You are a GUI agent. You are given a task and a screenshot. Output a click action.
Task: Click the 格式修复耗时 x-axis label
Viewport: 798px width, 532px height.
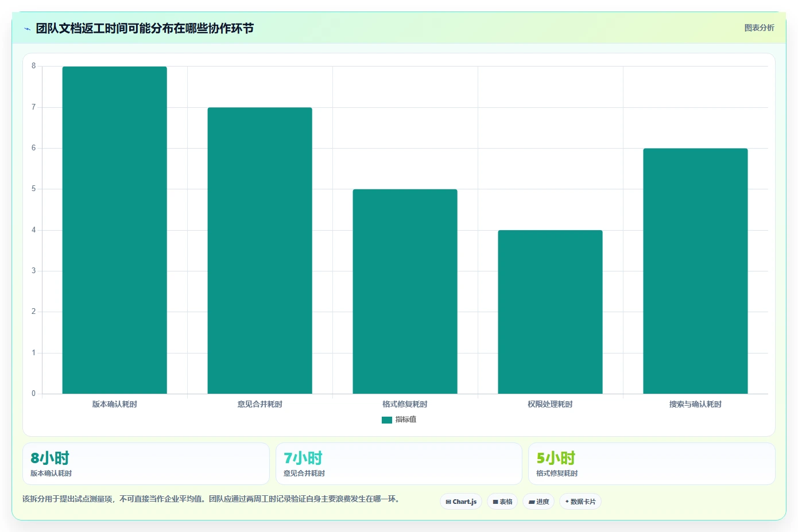(405, 404)
